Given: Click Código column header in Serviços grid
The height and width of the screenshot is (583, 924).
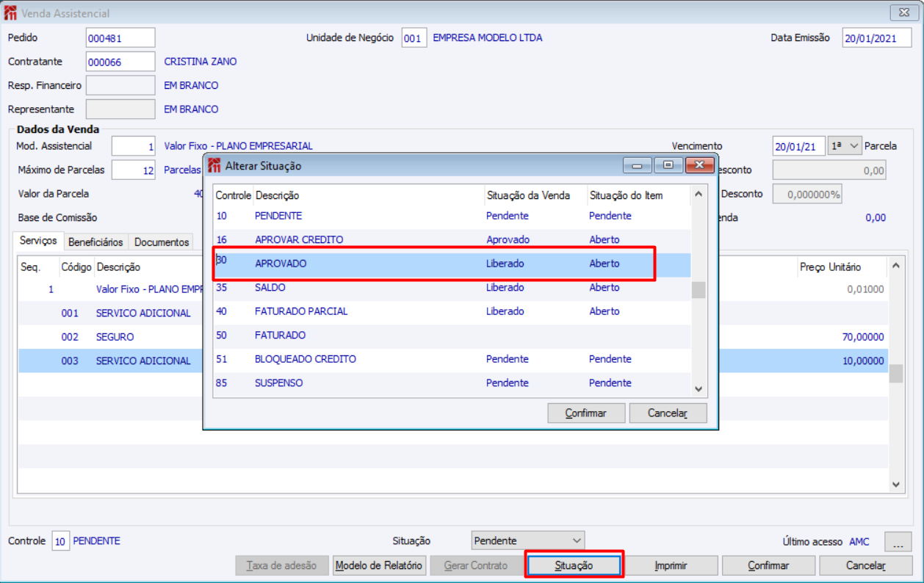Looking at the screenshot, I should click(x=76, y=267).
